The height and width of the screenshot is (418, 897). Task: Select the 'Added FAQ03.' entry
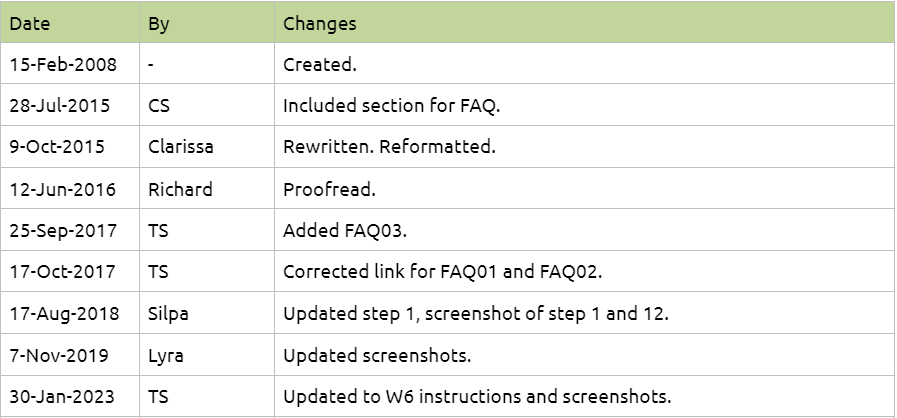tap(344, 231)
